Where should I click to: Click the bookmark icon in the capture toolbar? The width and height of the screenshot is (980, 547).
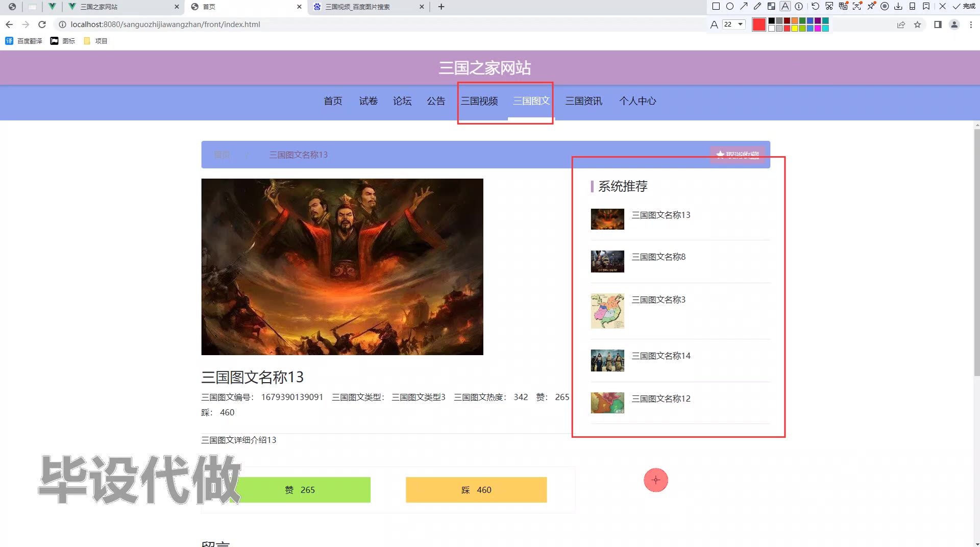click(x=926, y=7)
